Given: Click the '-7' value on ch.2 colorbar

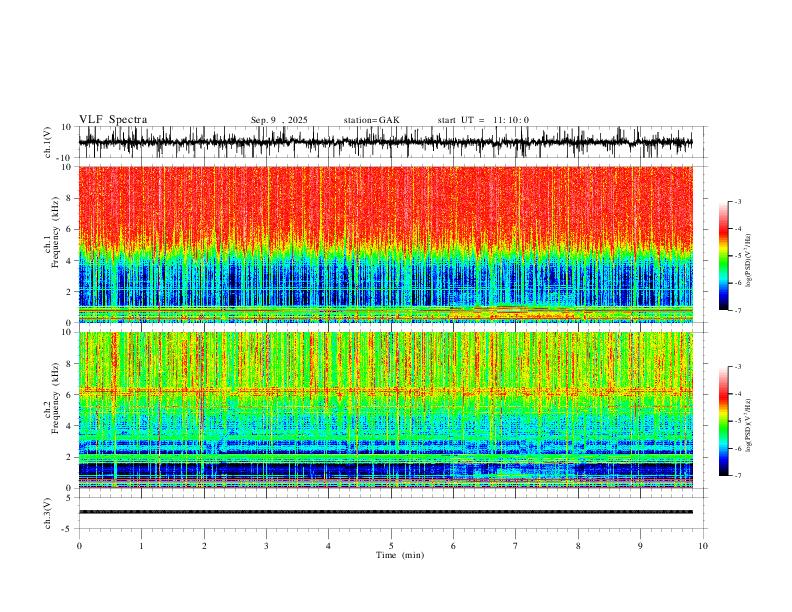Looking at the screenshot, I should coord(738,476).
